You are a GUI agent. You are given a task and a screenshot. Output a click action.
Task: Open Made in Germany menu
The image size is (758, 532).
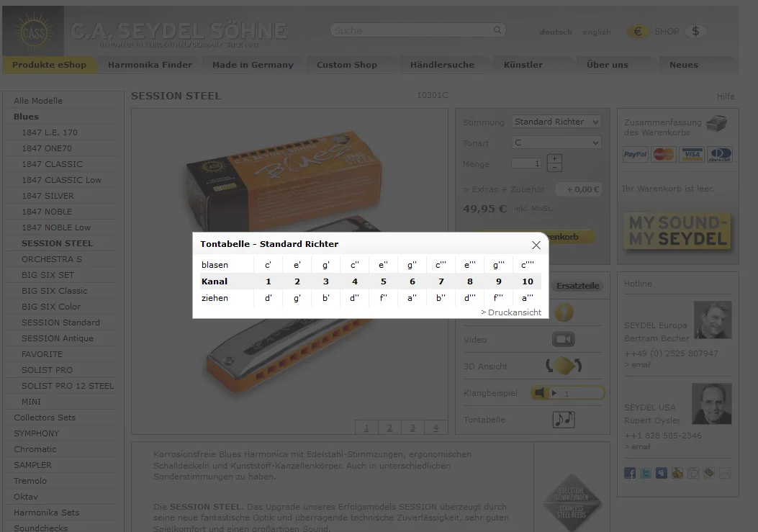point(253,65)
